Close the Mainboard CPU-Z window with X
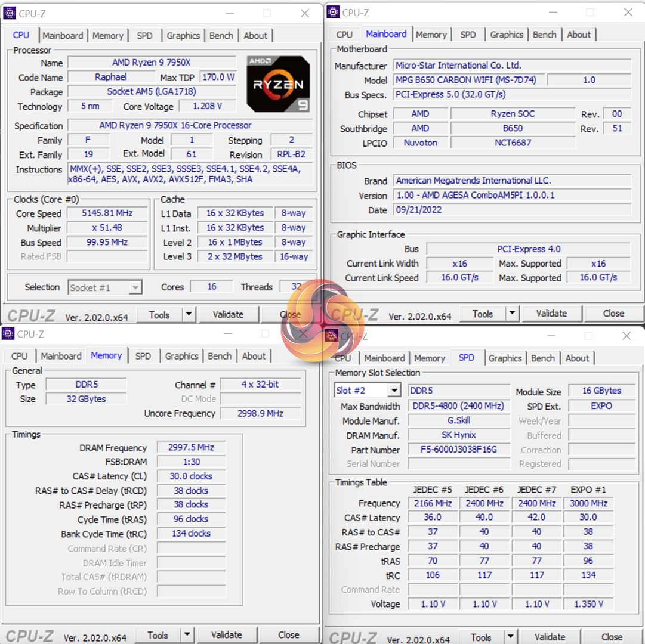The width and height of the screenshot is (645, 644). tap(628, 13)
